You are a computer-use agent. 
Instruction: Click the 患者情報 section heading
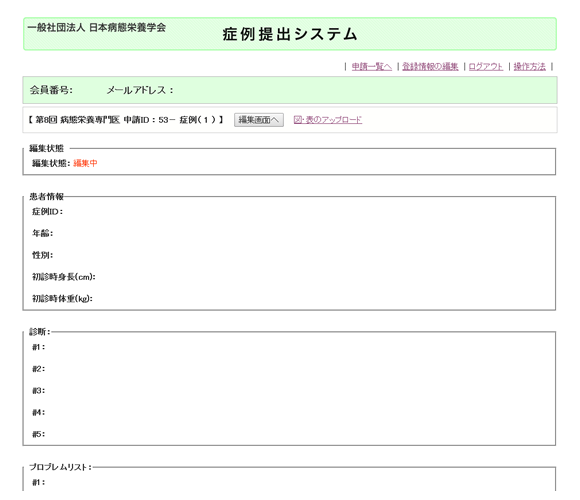pos(47,196)
